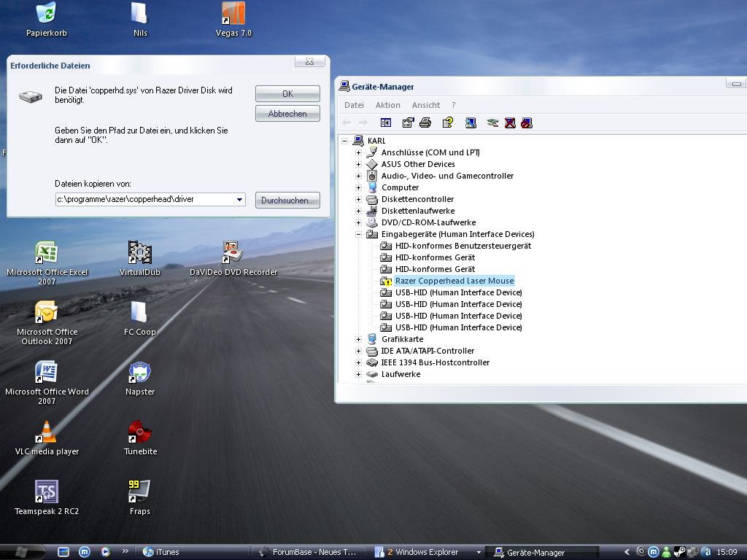This screenshot has height=560, width=747.
Task: Show hidden tray icons arrow
Action: (627, 552)
